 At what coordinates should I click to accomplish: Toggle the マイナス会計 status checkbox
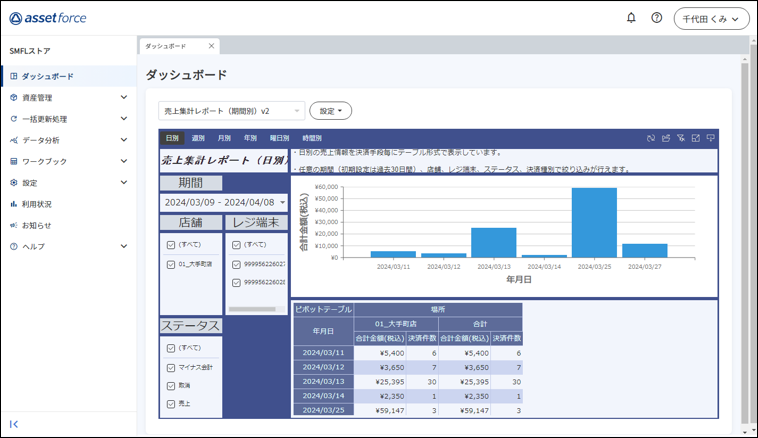click(171, 367)
